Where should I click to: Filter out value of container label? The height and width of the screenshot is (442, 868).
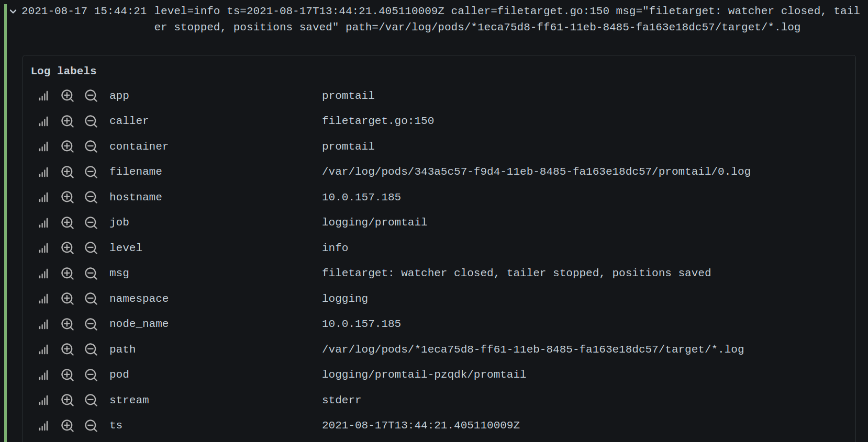click(x=91, y=146)
